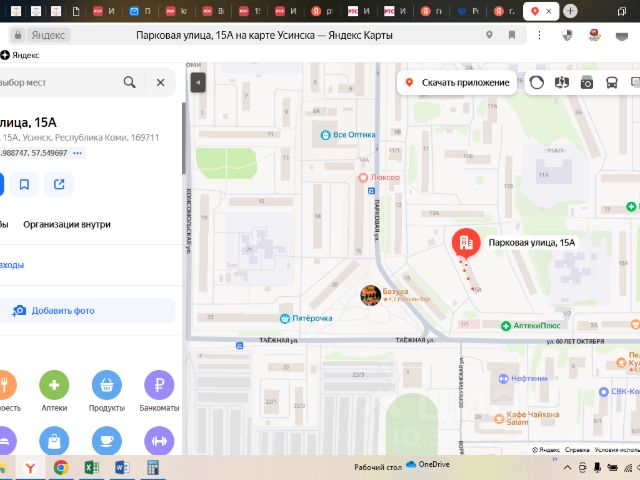This screenshot has width=640, height=480.
Task: Open the Базука place photo on map
Action: coord(371,295)
